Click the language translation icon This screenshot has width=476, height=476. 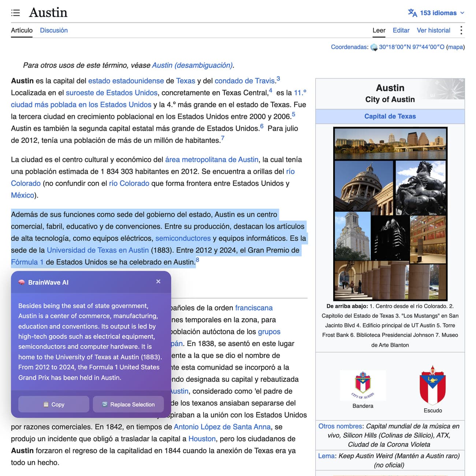click(x=412, y=13)
